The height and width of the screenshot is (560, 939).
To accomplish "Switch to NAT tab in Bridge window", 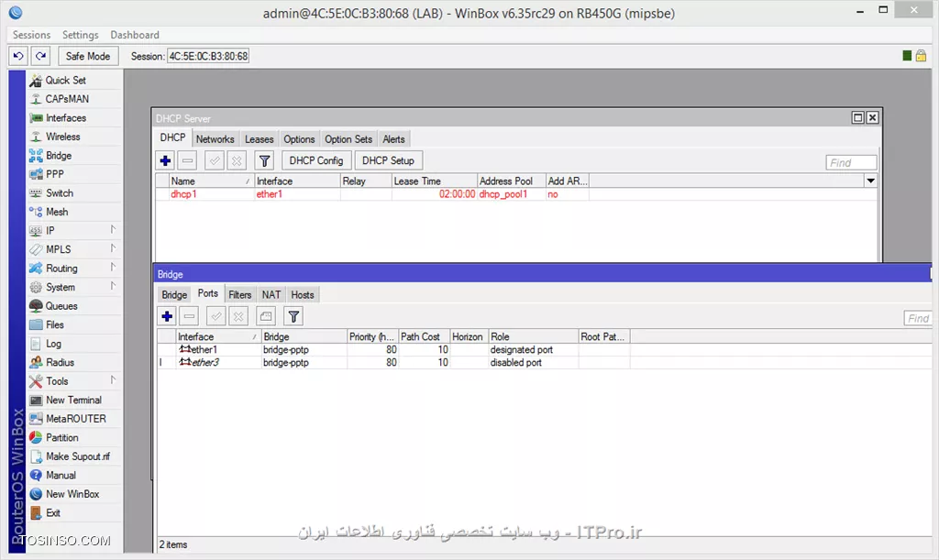I will [271, 294].
